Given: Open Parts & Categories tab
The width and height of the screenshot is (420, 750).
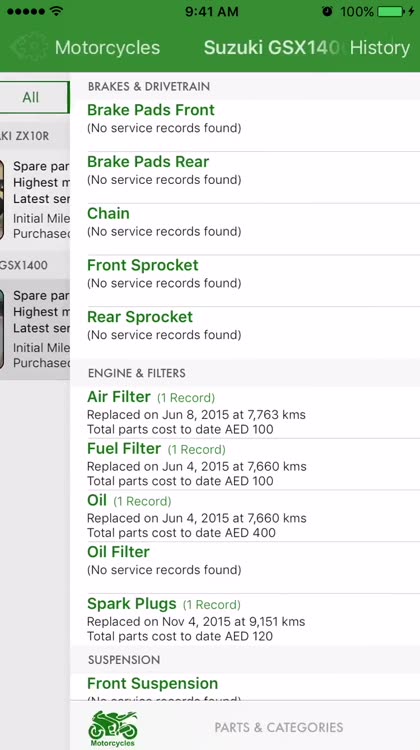Looking at the screenshot, I should [x=279, y=728].
